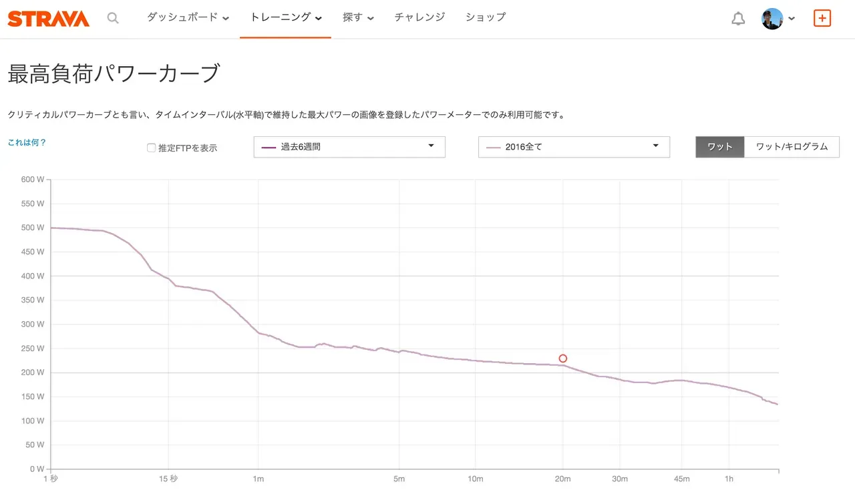The height and width of the screenshot is (504, 855).
Task: Switch to ワット/キログラム display mode
Action: tap(792, 147)
